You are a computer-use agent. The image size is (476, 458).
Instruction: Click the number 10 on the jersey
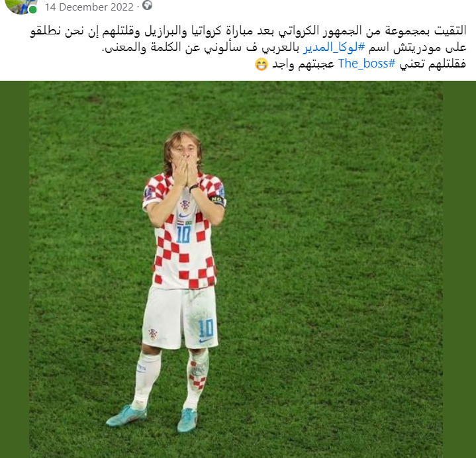pyautogui.click(x=183, y=234)
